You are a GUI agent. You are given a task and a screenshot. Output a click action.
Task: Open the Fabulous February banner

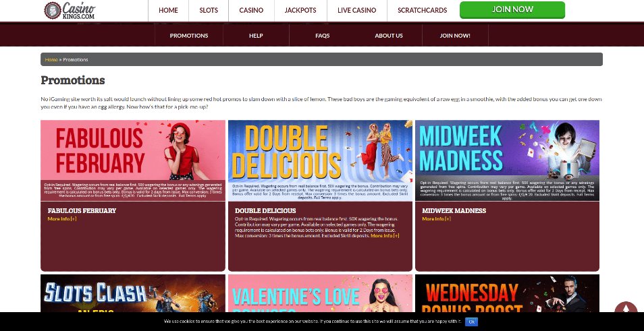pyautogui.click(x=133, y=160)
